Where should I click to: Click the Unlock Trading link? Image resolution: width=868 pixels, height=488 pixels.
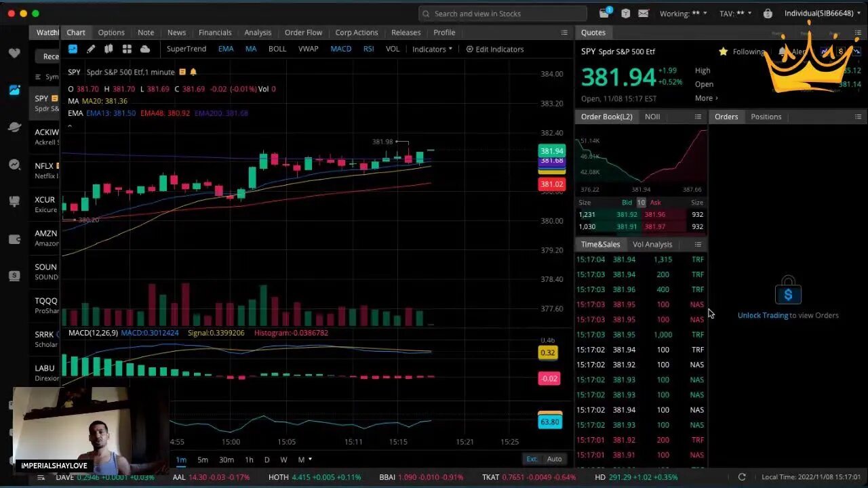tap(763, 315)
